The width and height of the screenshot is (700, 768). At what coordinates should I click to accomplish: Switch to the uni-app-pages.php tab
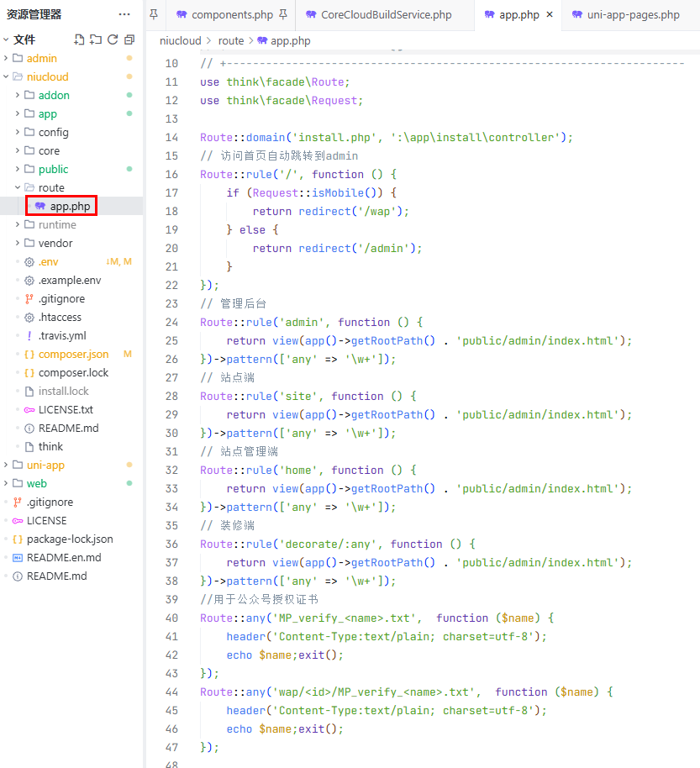click(634, 15)
